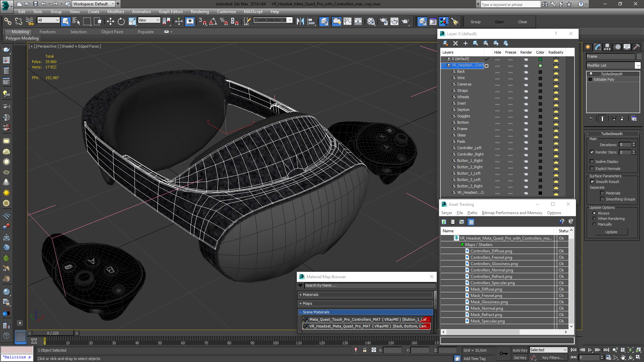Click the Add Time Tag label
Viewport: 644px width, 362px height.
474,359
